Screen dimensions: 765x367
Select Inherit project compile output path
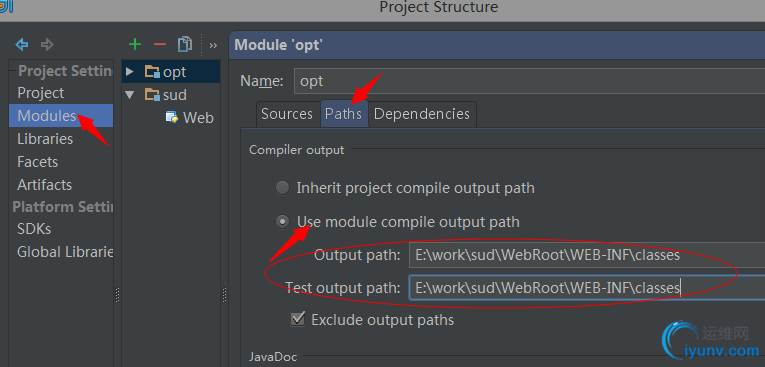click(x=282, y=188)
